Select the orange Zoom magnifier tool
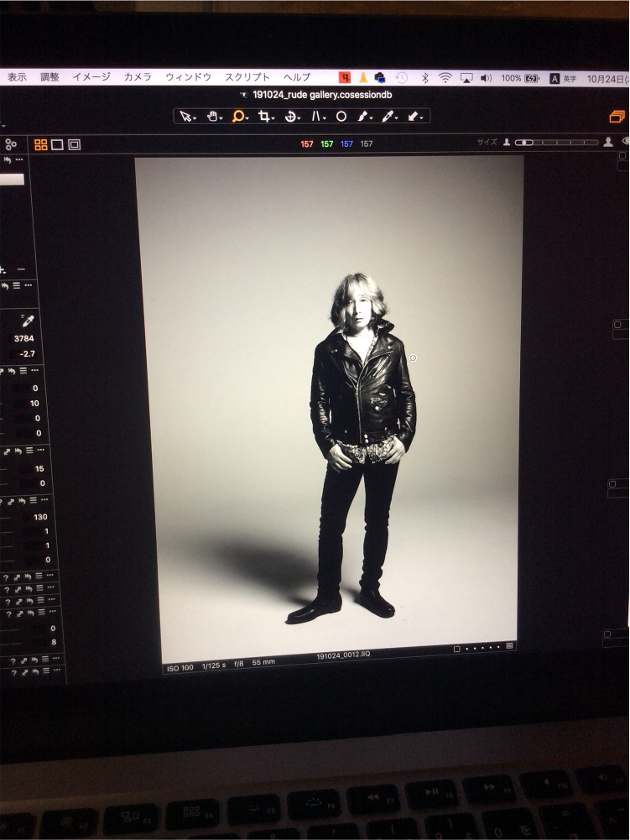The height and width of the screenshot is (840, 630). coord(238,117)
